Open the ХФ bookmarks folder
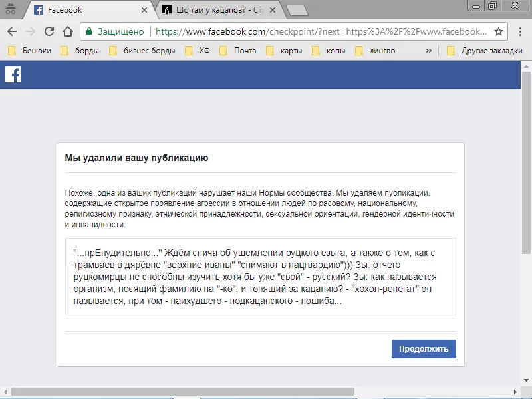The width and height of the screenshot is (532, 399). point(198,51)
